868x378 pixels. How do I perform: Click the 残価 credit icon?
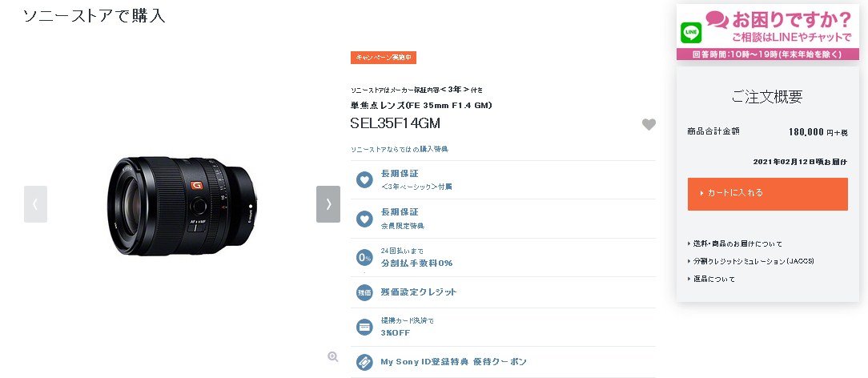[x=364, y=292]
